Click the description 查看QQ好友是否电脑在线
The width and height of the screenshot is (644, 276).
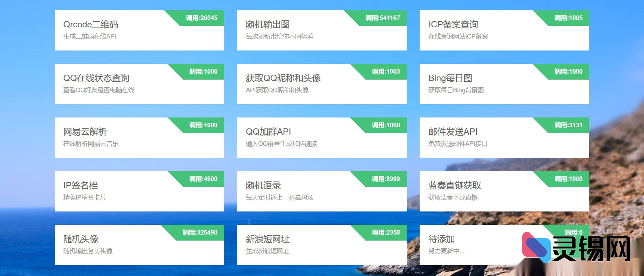[x=99, y=90]
